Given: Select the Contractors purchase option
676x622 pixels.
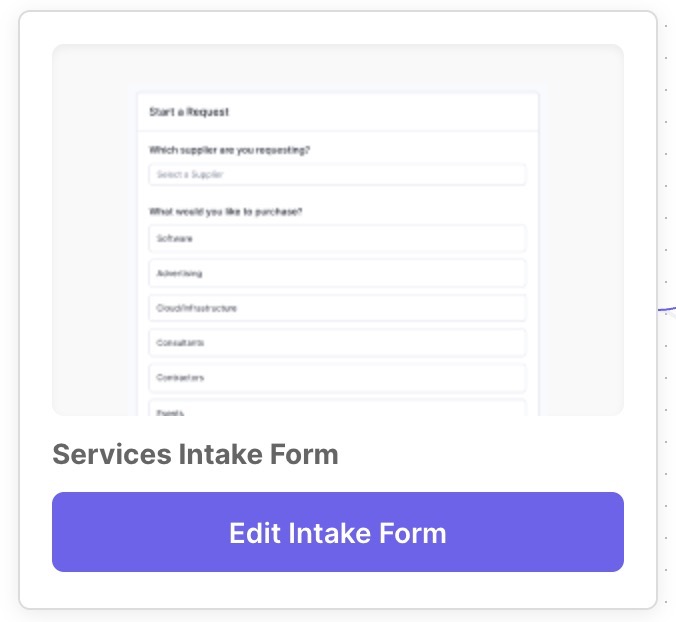Looking at the screenshot, I should tap(337, 378).
